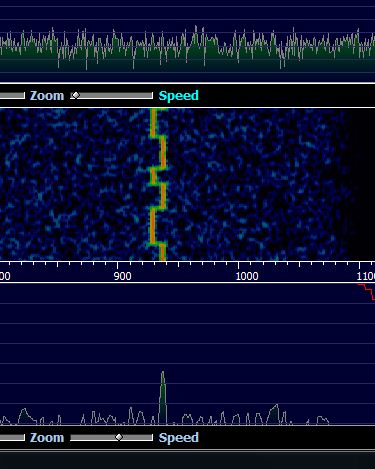Image resolution: width=375 pixels, height=469 pixels.
Task: Click right end of upper Zoom slider track
Action: 151,96
